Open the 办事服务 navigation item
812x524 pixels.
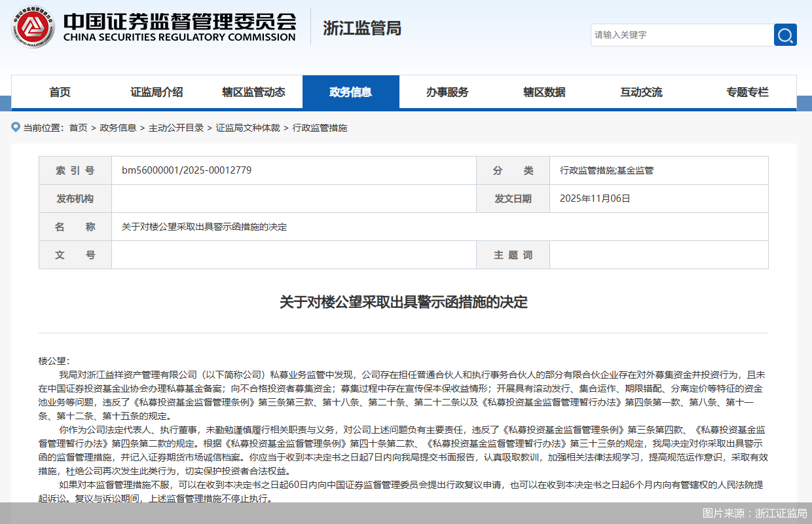coord(448,92)
